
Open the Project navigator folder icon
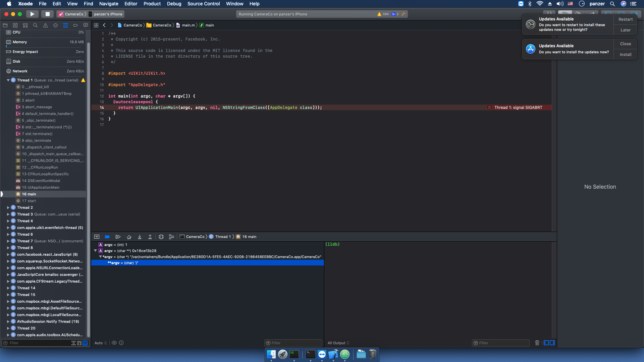tap(5, 25)
